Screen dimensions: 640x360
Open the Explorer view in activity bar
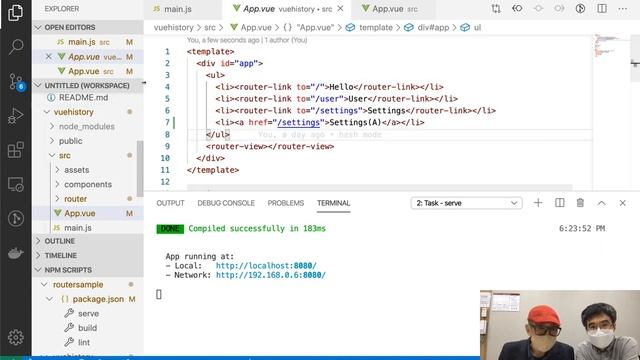point(16,13)
